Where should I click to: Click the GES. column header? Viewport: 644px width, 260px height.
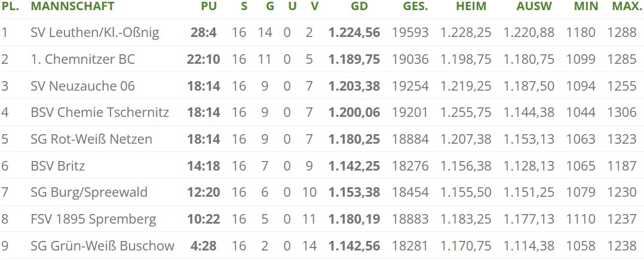click(415, 6)
